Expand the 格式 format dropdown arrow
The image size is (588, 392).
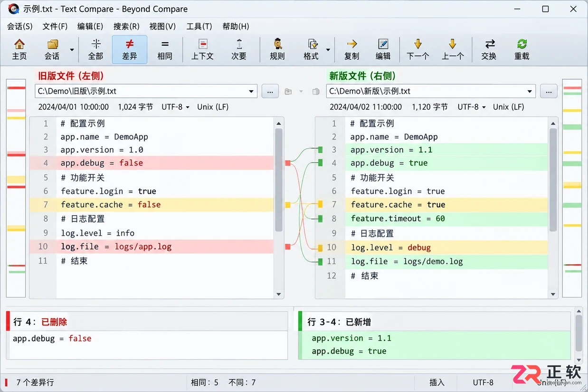pyautogui.click(x=328, y=49)
